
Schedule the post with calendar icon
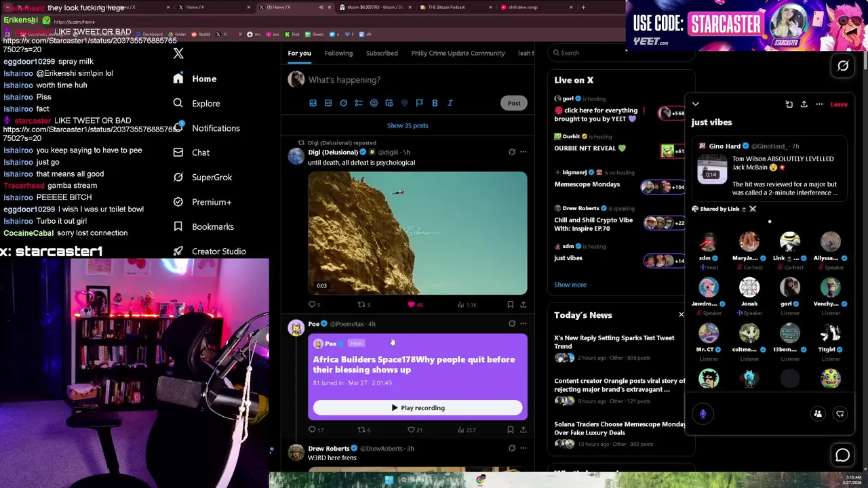[389, 103]
